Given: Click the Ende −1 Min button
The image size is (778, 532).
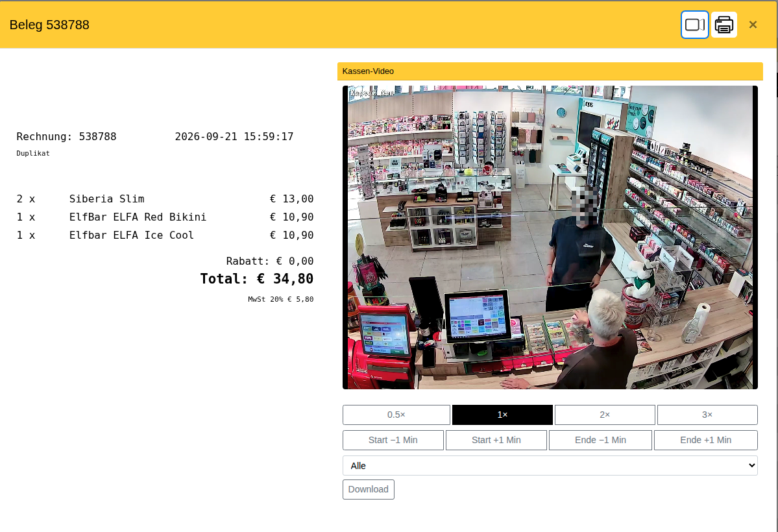Looking at the screenshot, I should 600,440.
